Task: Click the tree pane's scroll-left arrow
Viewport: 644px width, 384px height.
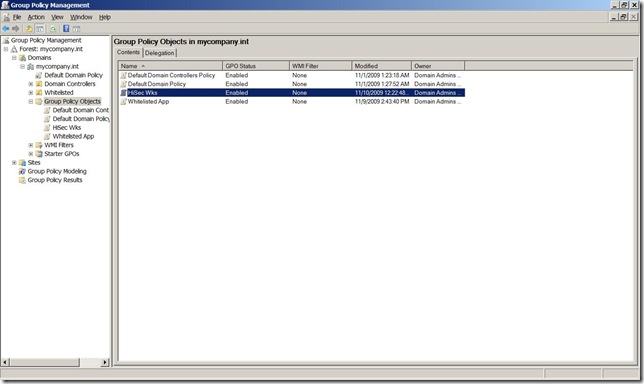Action: (x=6, y=363)
